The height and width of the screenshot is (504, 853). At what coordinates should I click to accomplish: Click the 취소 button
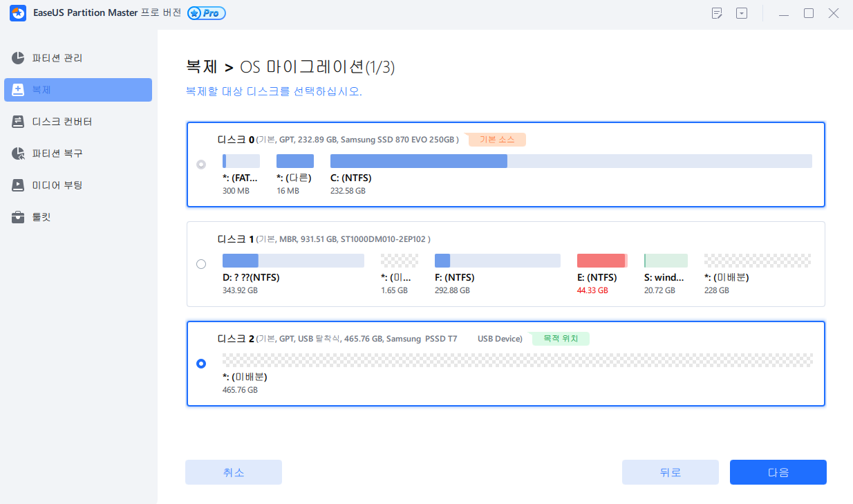[x=234, y=472]
